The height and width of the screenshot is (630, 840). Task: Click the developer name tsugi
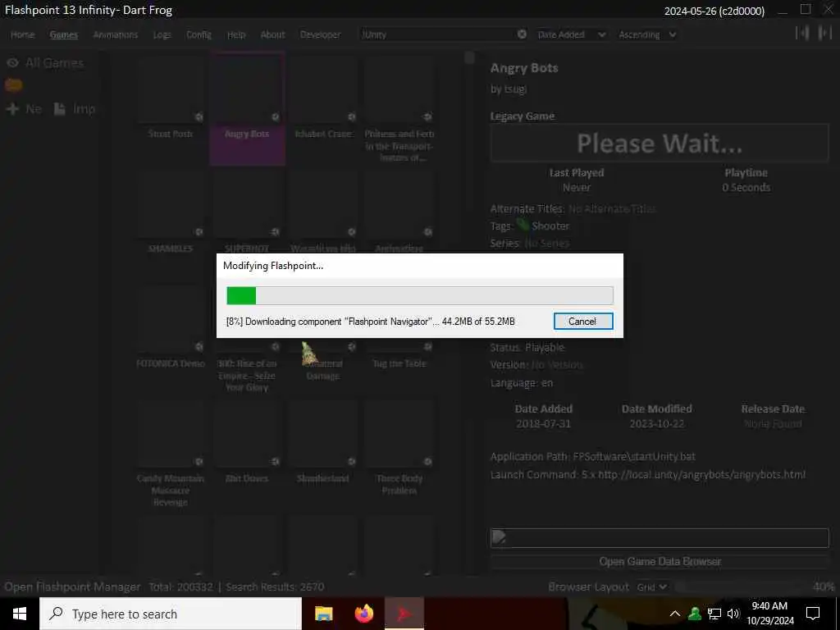tap(515, 89)
